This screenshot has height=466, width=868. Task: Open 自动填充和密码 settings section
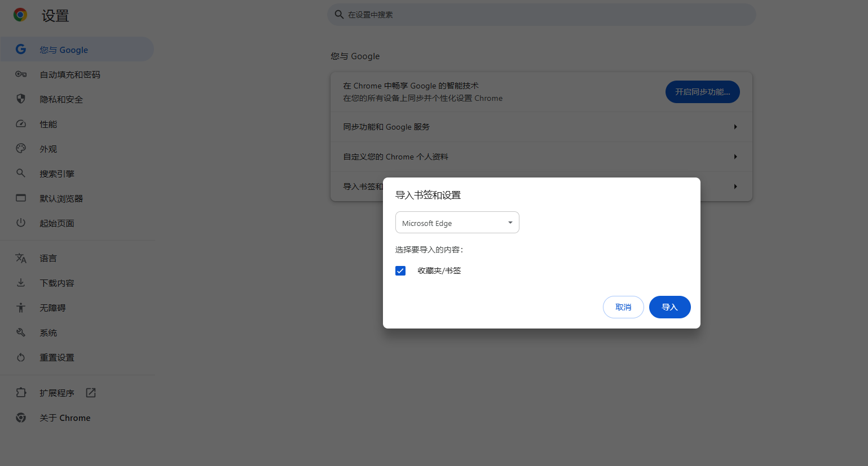[x=77, y=74]
